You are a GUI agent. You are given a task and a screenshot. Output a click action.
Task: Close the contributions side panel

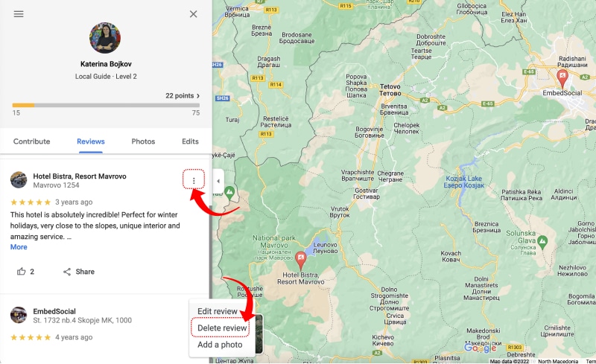click(193, 14)
